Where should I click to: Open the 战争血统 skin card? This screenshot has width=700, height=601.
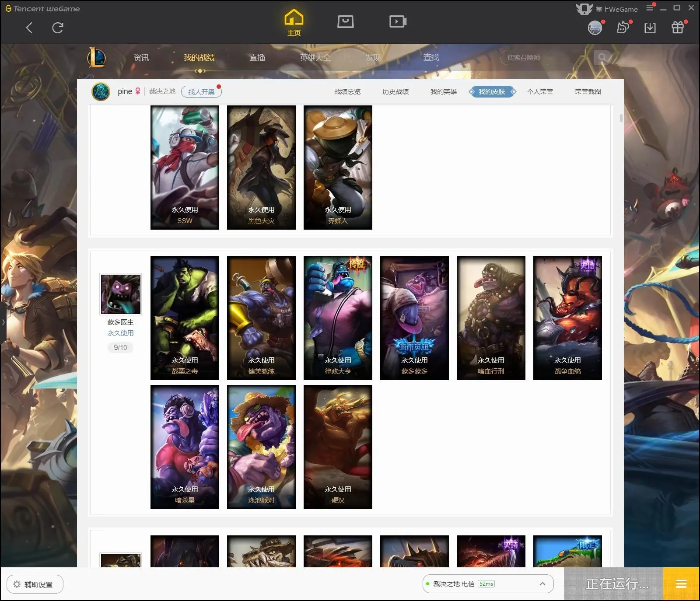(x=567, y=318)
